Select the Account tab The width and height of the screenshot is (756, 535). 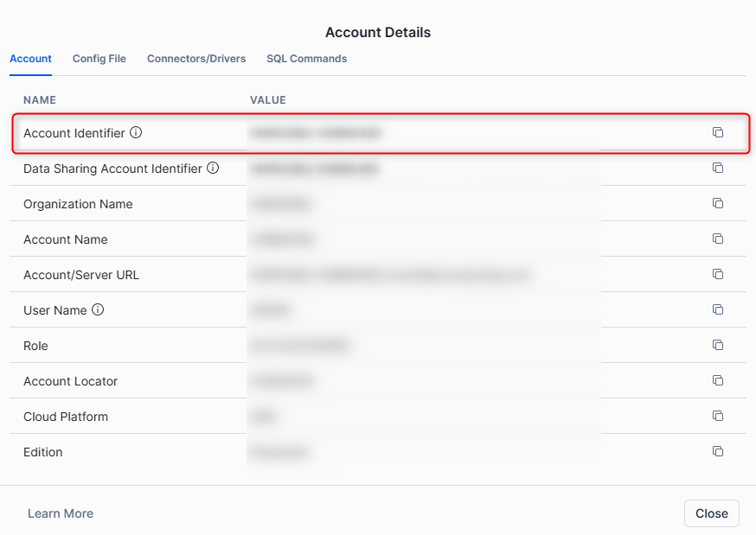point(30,59)
